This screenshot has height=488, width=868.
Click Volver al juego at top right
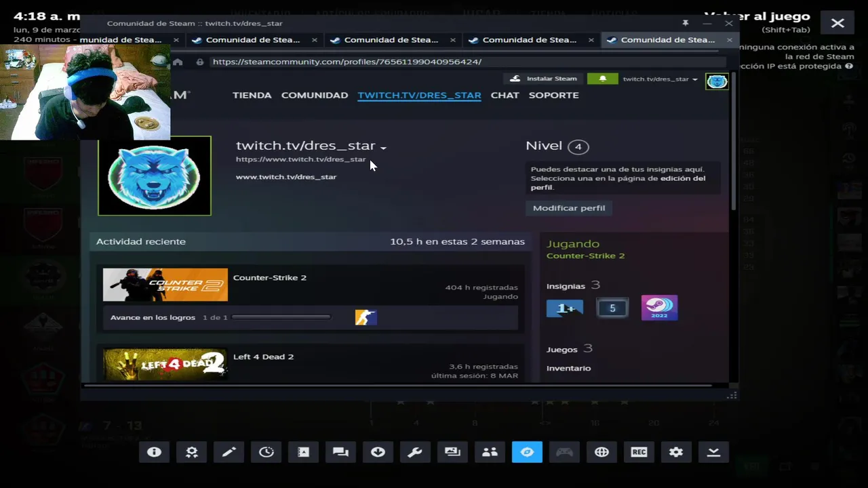[757, 16]
